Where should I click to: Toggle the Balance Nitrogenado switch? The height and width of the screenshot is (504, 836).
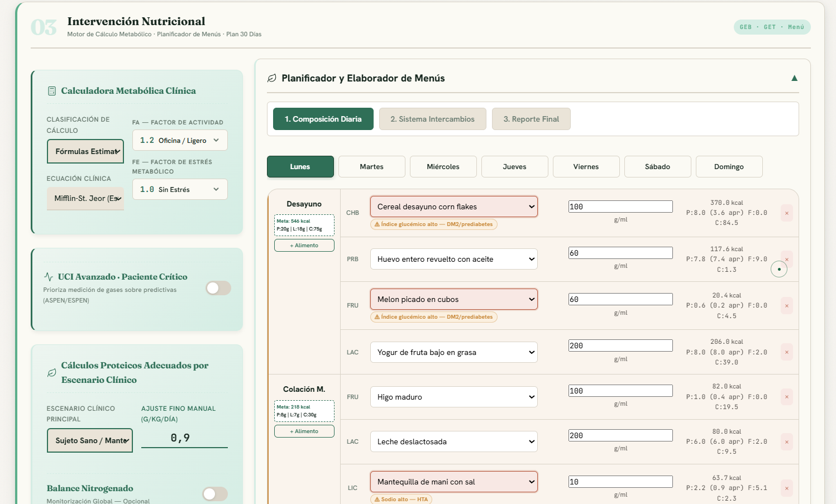point(215,494)
